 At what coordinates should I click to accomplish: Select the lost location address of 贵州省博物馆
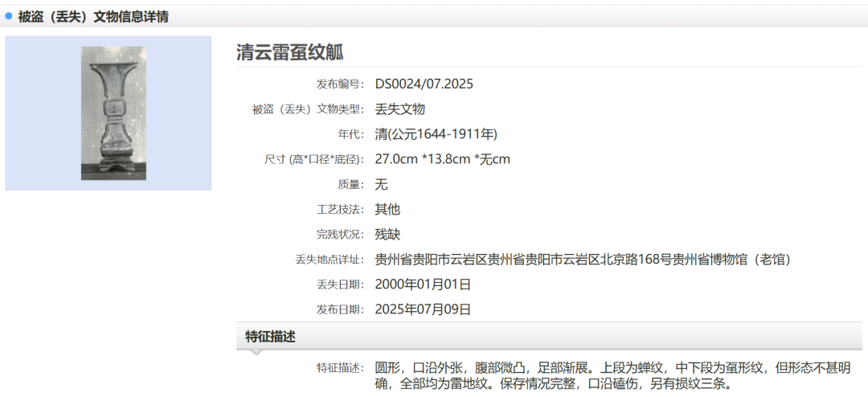[x=583, y=260]
